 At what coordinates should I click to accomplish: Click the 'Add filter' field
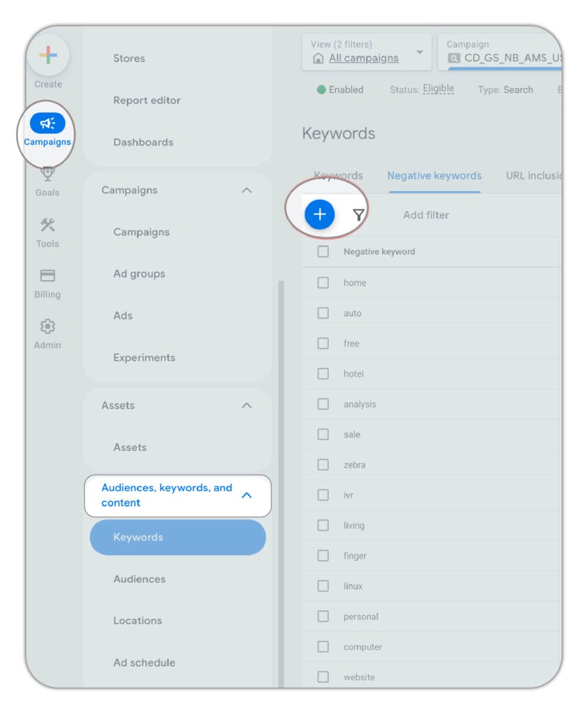point(425,214)
